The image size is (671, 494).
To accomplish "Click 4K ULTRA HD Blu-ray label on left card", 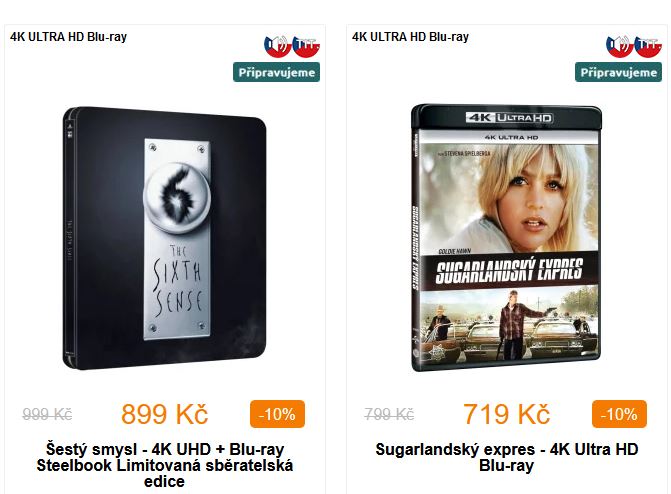I will [68, 37].
